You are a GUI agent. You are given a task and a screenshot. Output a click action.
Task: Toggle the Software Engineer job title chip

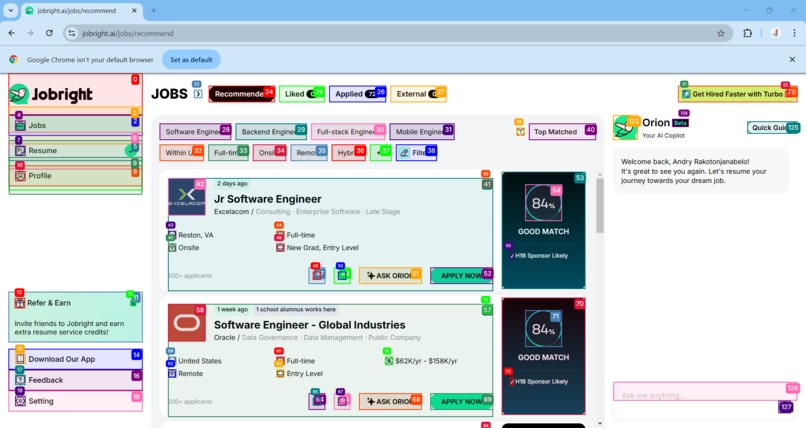[x=195, y=132]
